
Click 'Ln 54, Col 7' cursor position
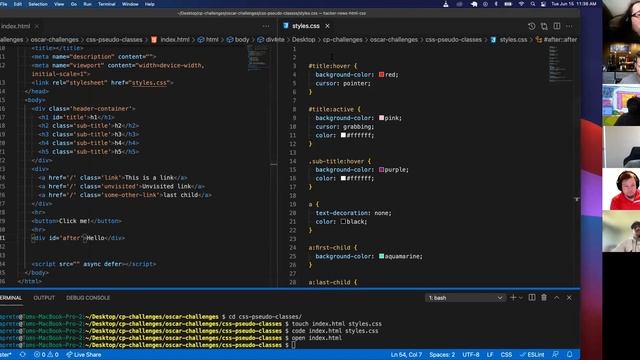(x=406, y=355)
